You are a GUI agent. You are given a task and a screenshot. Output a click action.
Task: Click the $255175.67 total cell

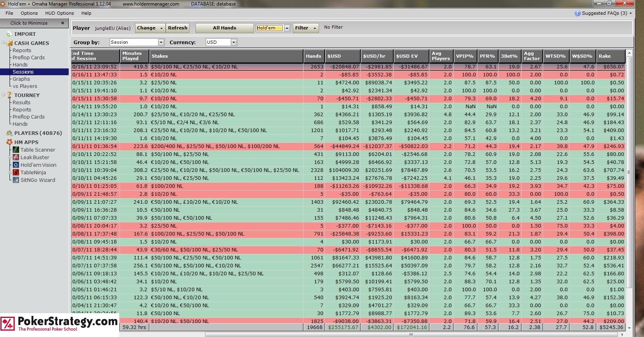(342, 327)
